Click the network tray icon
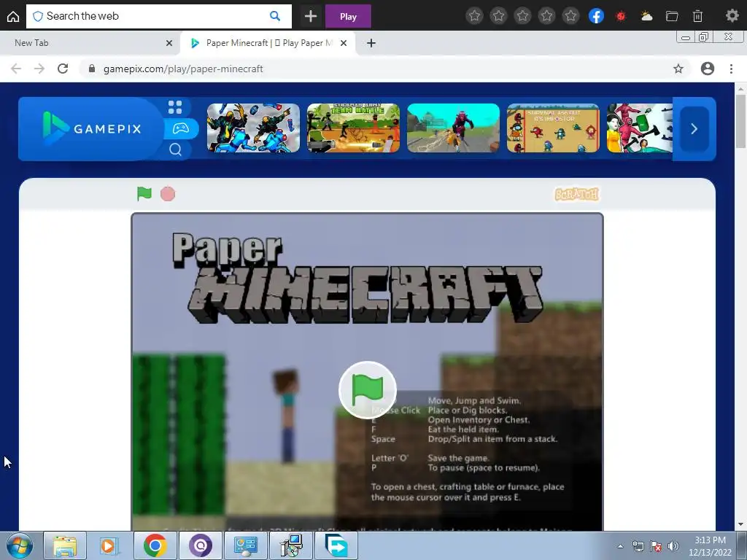Screen dimensions: 747x560 pos(638,546)
